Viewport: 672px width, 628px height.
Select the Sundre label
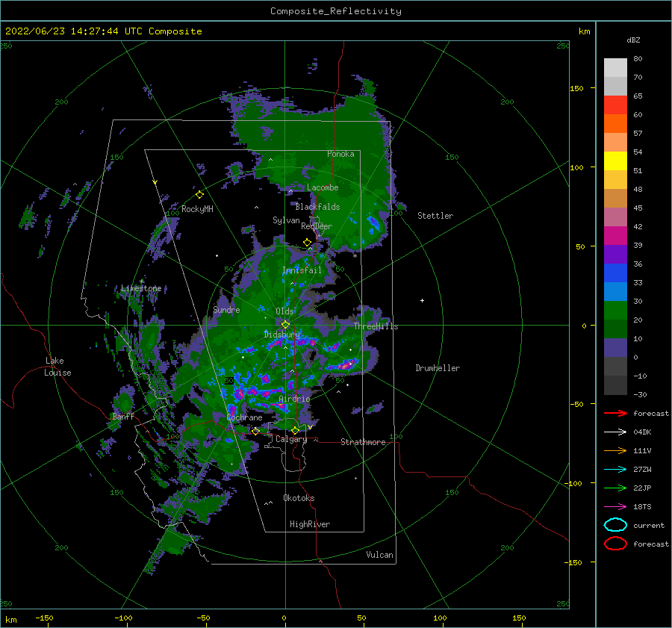226,309
